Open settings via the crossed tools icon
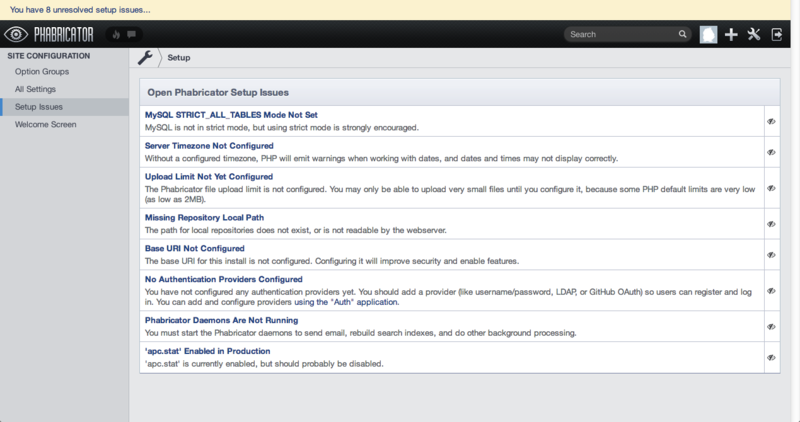This screenshot has width=800, height=422. coord(754,34)
